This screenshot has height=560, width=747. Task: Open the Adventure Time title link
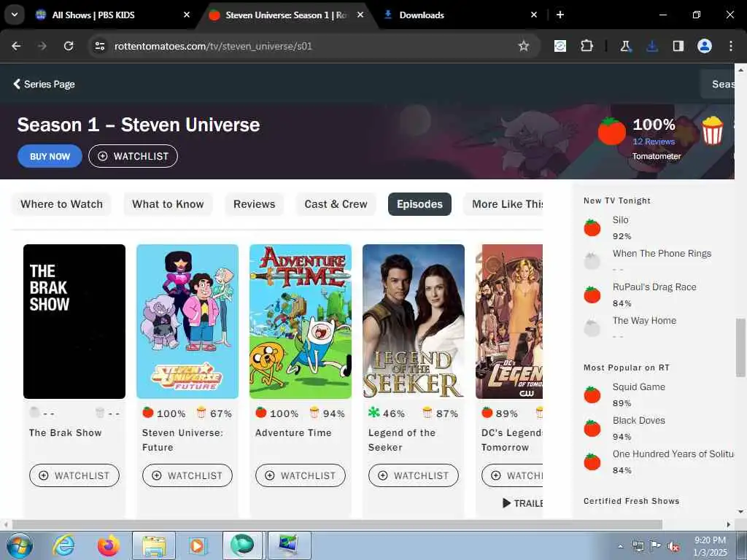[293, 433]
